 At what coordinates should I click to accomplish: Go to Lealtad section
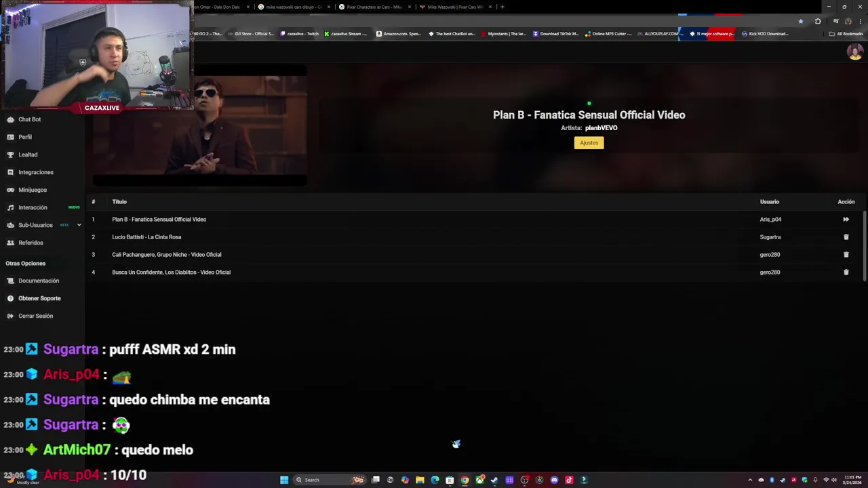click(x=28, y=155)
